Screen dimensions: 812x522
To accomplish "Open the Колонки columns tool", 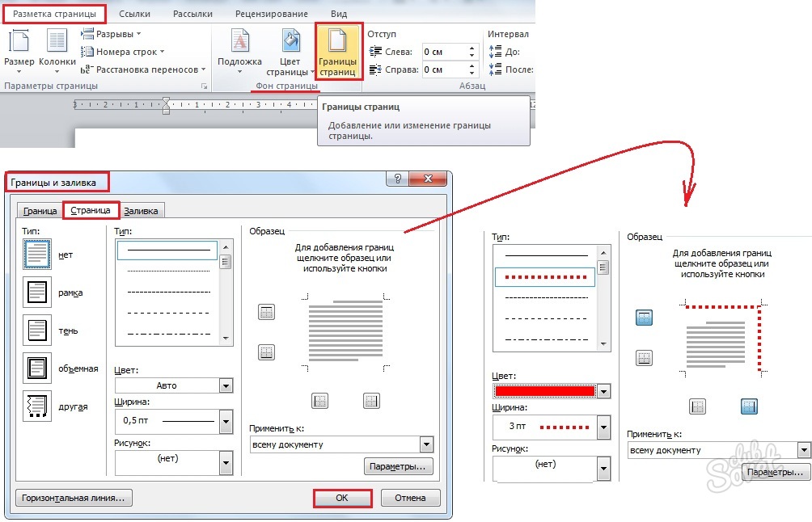I will click(x=57, y=48).
